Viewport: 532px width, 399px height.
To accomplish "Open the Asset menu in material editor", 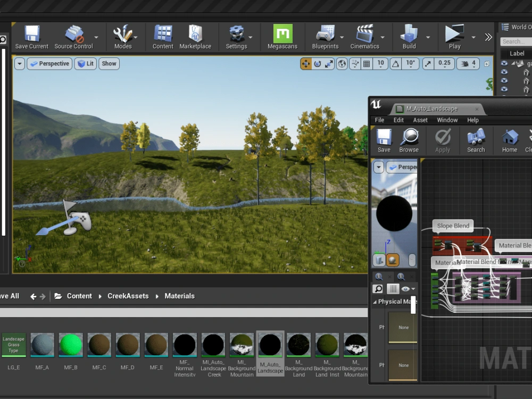I will [420, 120].
